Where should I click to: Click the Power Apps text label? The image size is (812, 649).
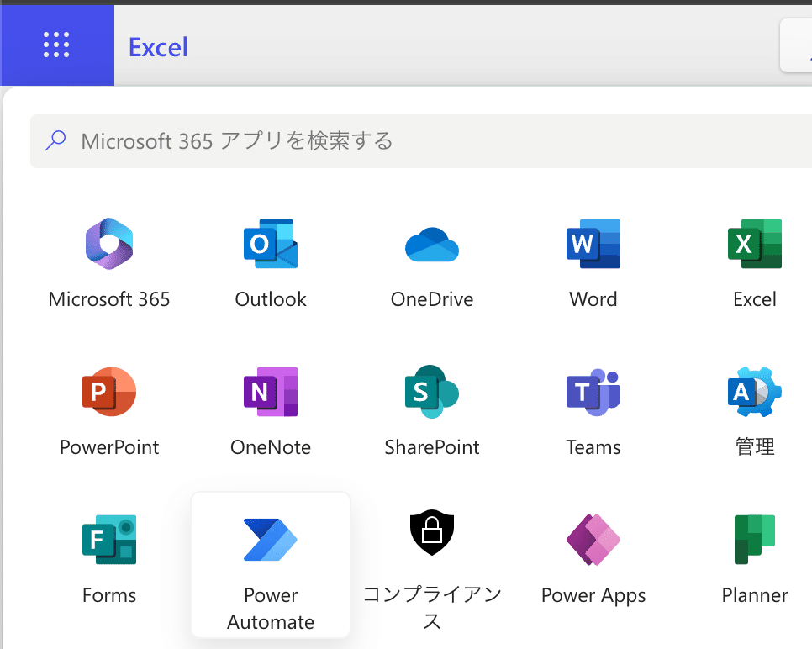(x=593, y=596)
